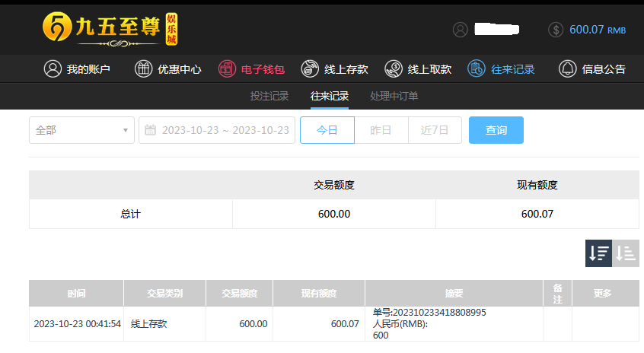
Task: Click the 交易额度 table column header
Action: point(240,293)
